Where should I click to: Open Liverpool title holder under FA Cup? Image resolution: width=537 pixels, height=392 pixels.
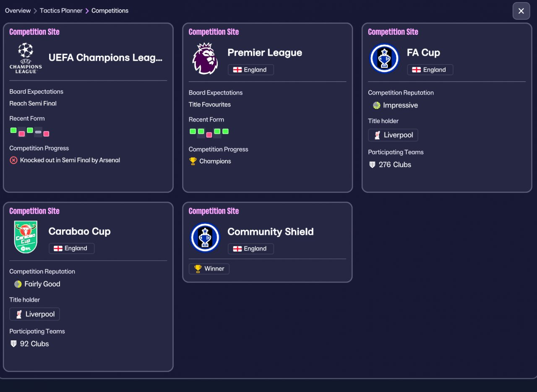[393, 135]
